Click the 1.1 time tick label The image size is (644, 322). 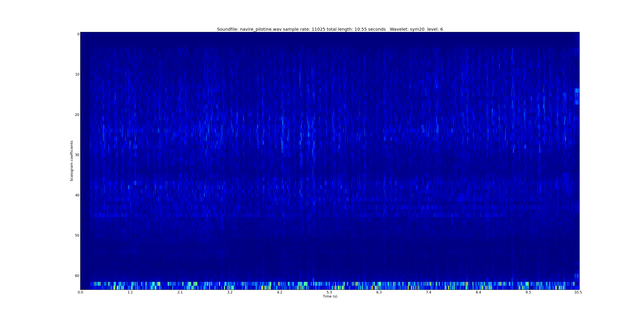click(130, 292)
